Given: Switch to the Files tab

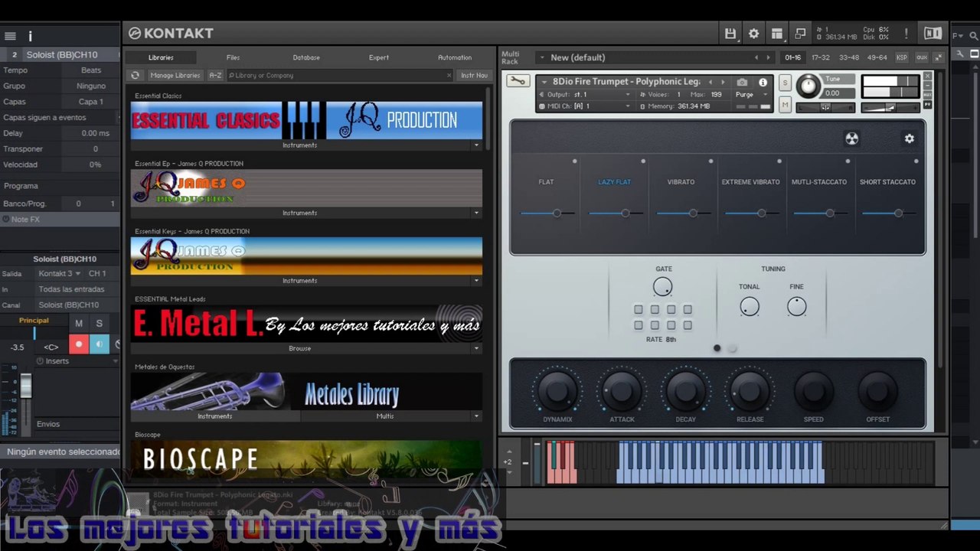Looking at the screenshot, I should (233, 57).
